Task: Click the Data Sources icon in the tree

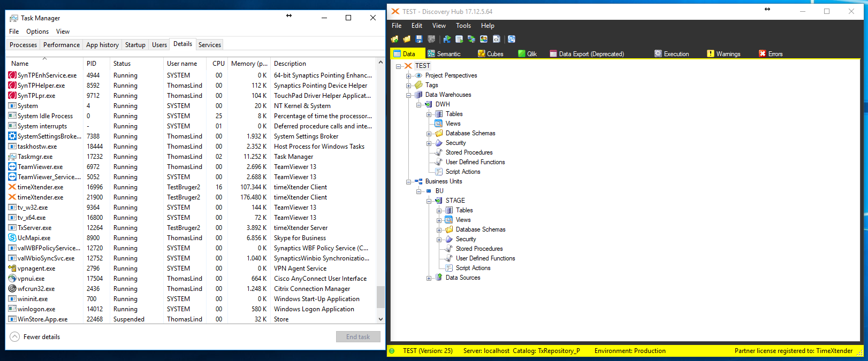Action: (439, 278)
